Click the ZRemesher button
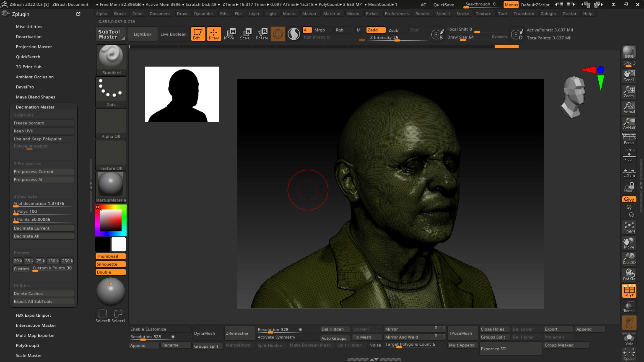 click(239, 333)
